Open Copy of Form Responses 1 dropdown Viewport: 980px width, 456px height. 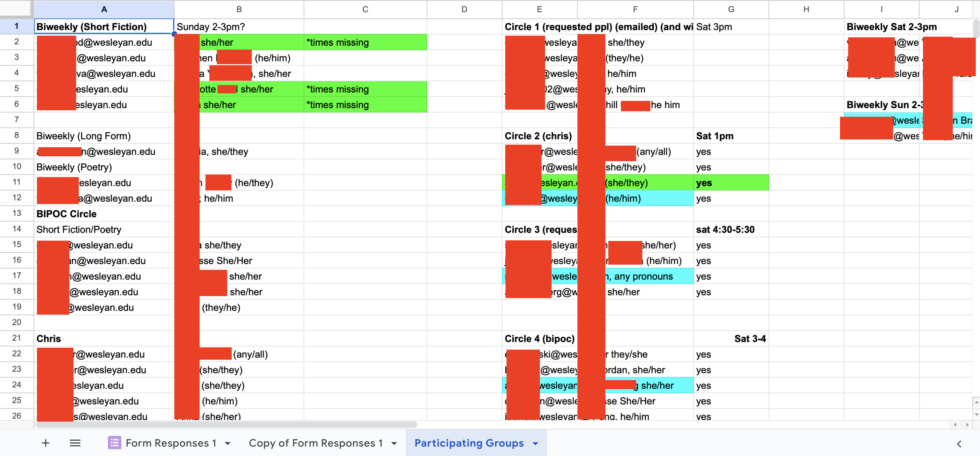394,443
